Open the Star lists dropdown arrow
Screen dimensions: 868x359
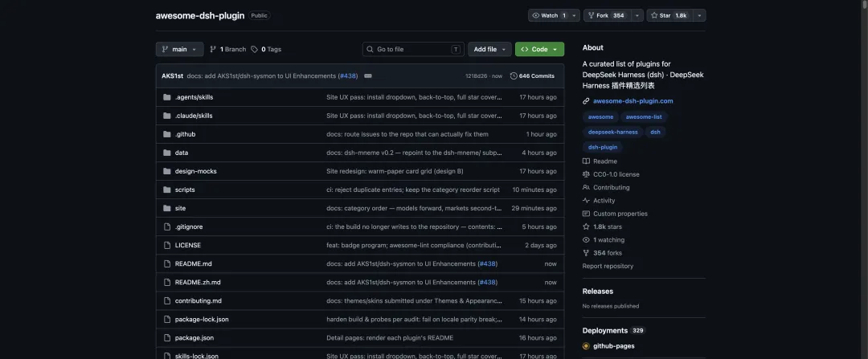pos(700,15)
